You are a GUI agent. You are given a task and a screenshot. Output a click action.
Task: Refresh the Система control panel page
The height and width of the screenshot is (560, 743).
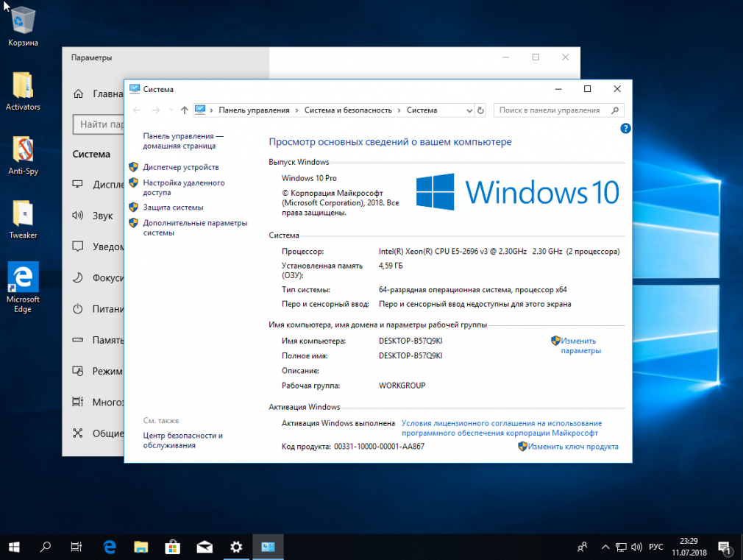tap(480, 110)
